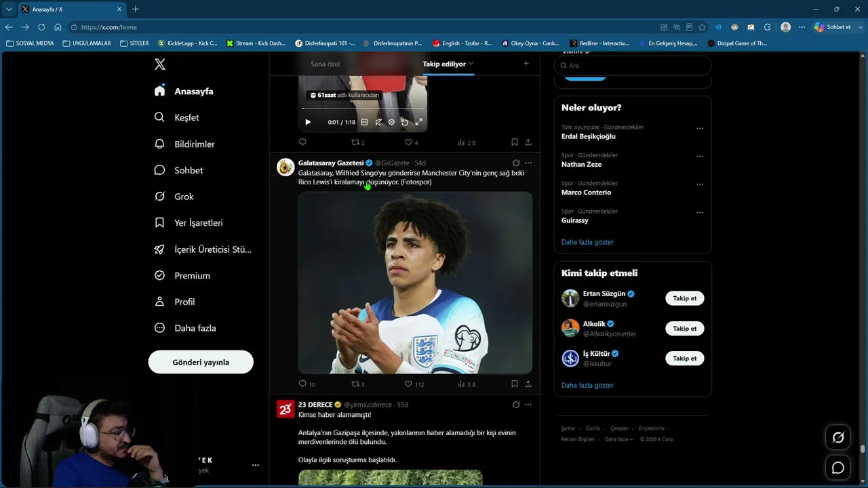Screen dimensions: 868x488
Task: Play the video in the top post
Action: 308,122
